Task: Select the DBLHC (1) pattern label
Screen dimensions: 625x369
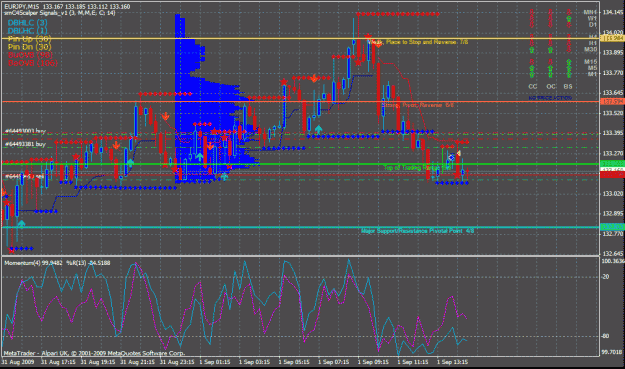Action: (x=28, y=31)
